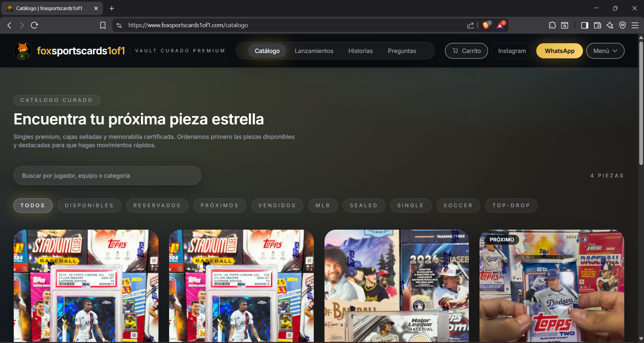
Task: Click the fox logo of foxsportscards1of1
Action: tap(22, 51)
